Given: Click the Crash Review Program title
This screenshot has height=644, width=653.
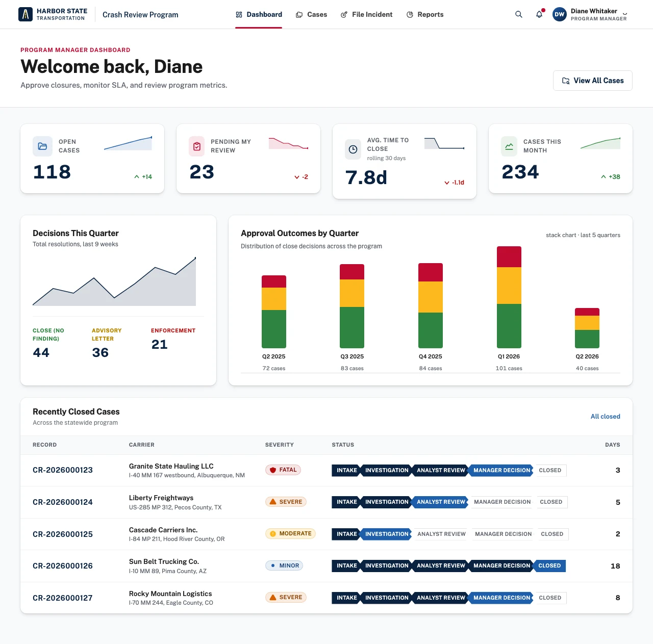Looking at the screenshot, I should pos(140,14).
